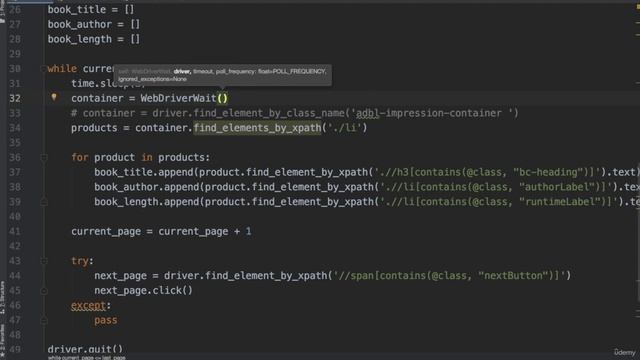Click 'book_title.append' on line 37

coord(144,172)
